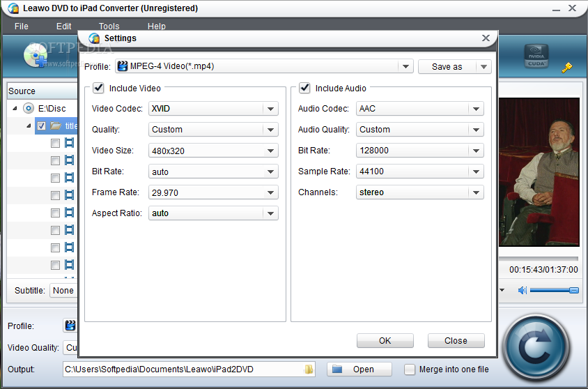Click OK to confirm settings
This screenshot has height=389, width=588.
coord(385,341)
